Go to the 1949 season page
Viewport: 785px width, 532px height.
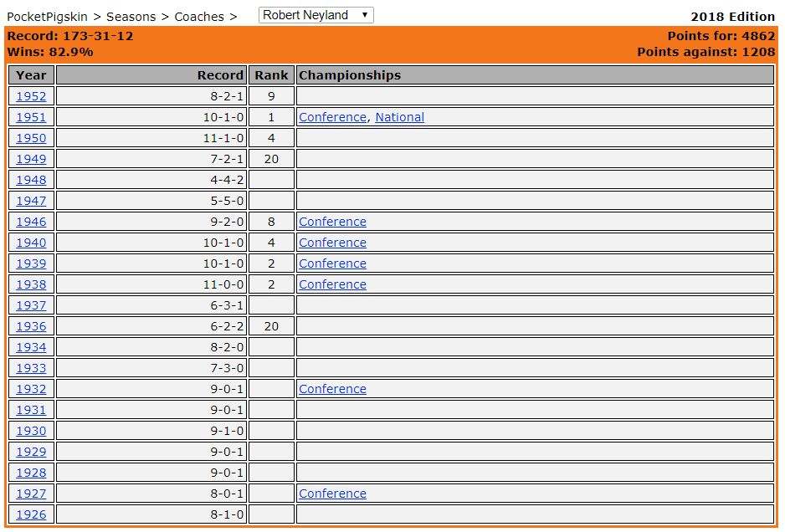[31, 159]
